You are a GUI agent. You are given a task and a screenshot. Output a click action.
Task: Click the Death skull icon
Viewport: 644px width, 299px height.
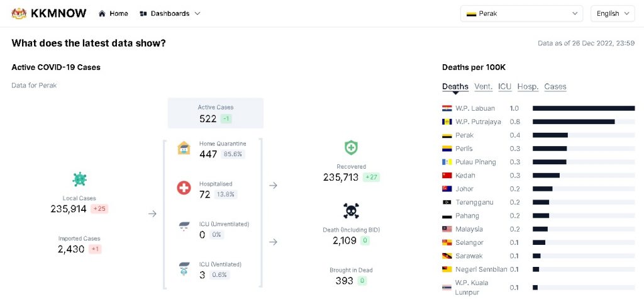click(351, 210)
